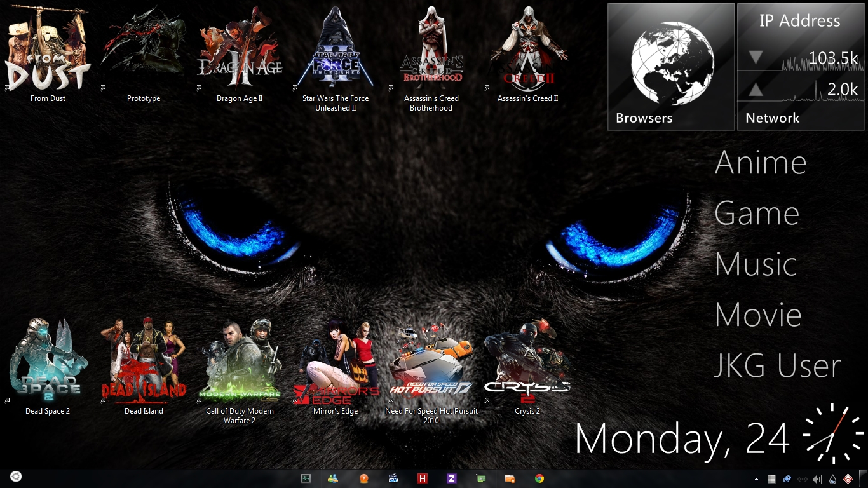Image resolution: width=868 pixels, height=488 pixels.
Task: Launch Need For Speed Hot Pursuit 2010
Action: [x=431, y=372]
